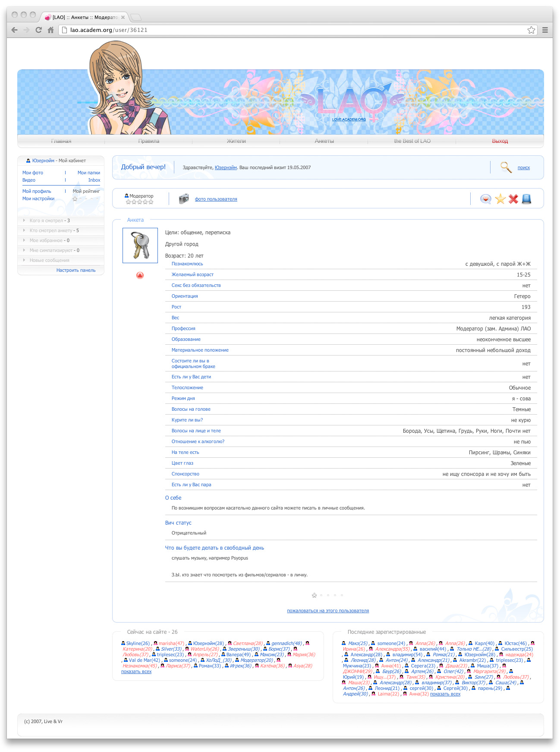The width and height of the screenshot is (560, 752).
Task: Open Сильвестр(25) in recently registered list
Action: 517,649
